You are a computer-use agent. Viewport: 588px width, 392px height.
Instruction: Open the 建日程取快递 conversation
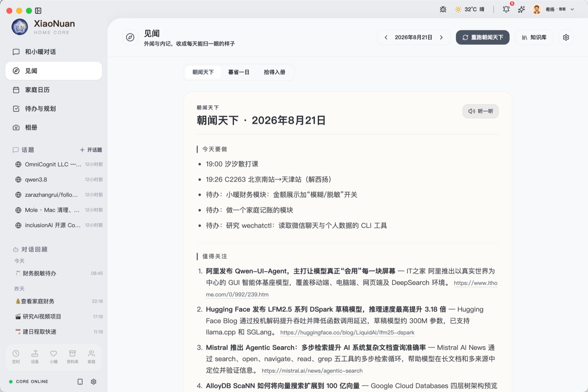tap(59, 332)
